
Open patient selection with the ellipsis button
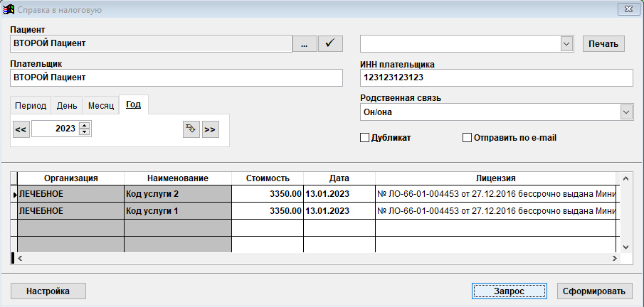tap(305, 43)
